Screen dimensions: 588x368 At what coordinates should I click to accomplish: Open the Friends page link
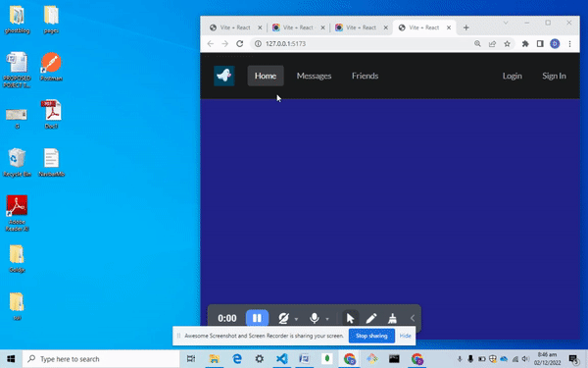[x=365, y=76]
